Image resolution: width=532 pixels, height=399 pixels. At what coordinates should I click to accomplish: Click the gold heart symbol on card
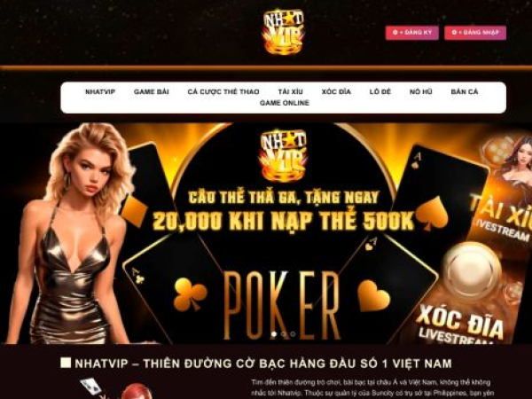pyautogui.click(x=373, y=296)
